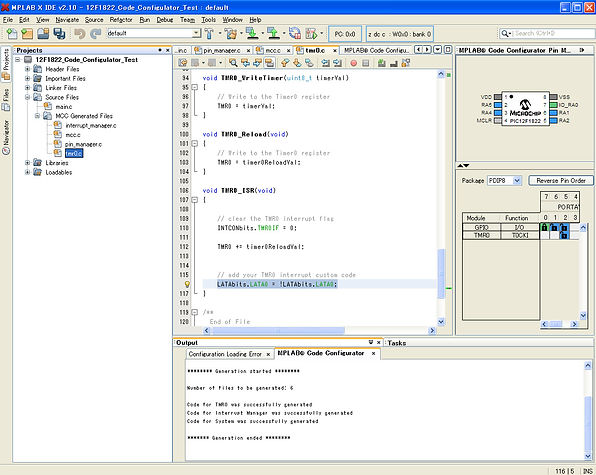Open the Debug menu
Image resolution: width=596 pixels, height=475 pixels.
pyautogui.click(x=165, y=20)
